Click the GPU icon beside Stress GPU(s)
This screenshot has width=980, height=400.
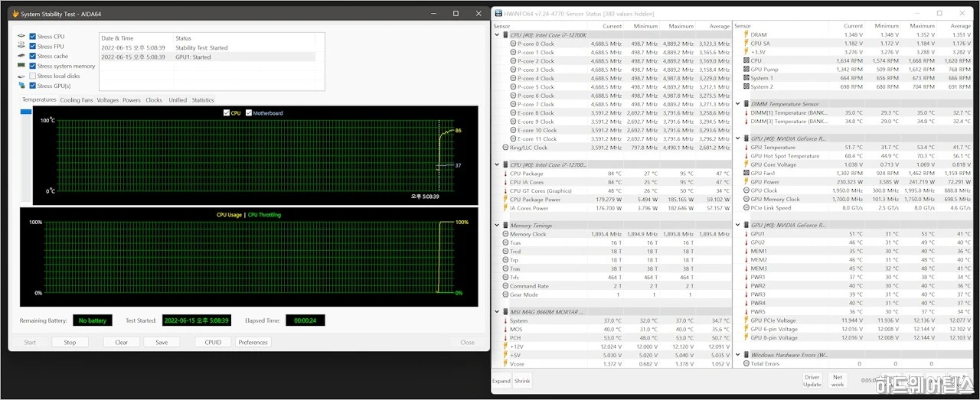point(21,86)
